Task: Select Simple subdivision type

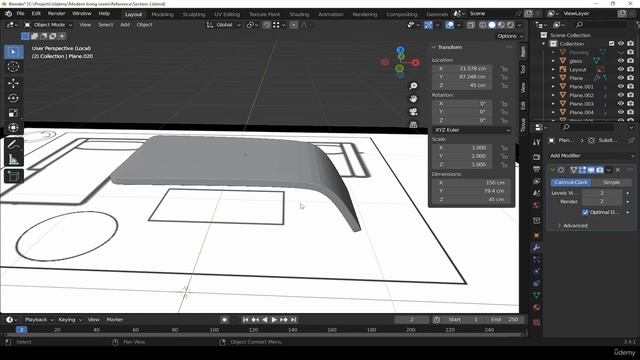Action: (611, 182)
